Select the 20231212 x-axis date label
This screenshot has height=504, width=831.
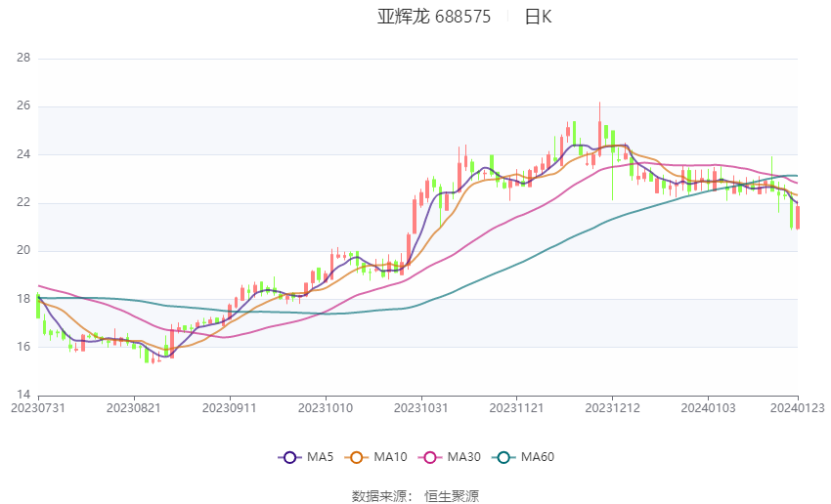[x=612, y=408]
